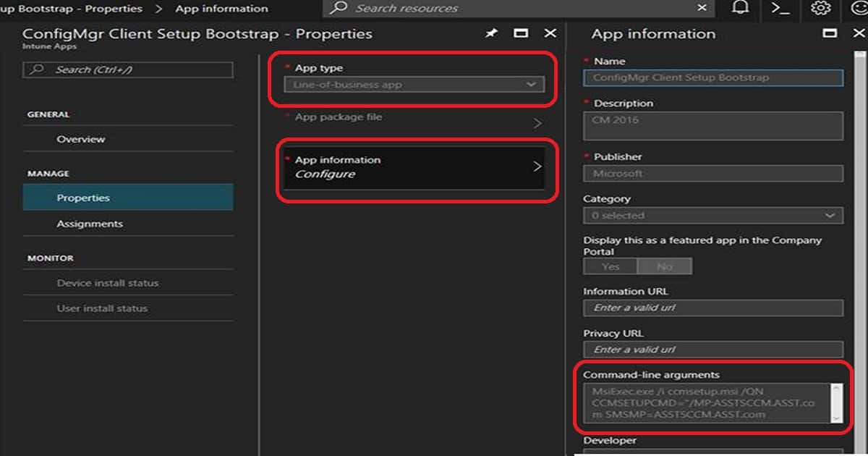This screenshot has height=456, width=868.
Task: Close the App information blade
Action: (859, 34)
